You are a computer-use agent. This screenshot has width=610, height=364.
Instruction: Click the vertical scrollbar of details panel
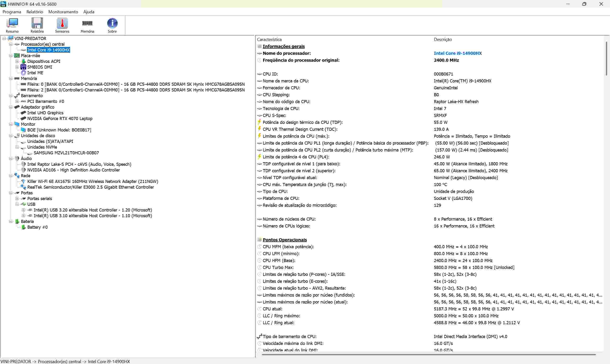point(606,59)
